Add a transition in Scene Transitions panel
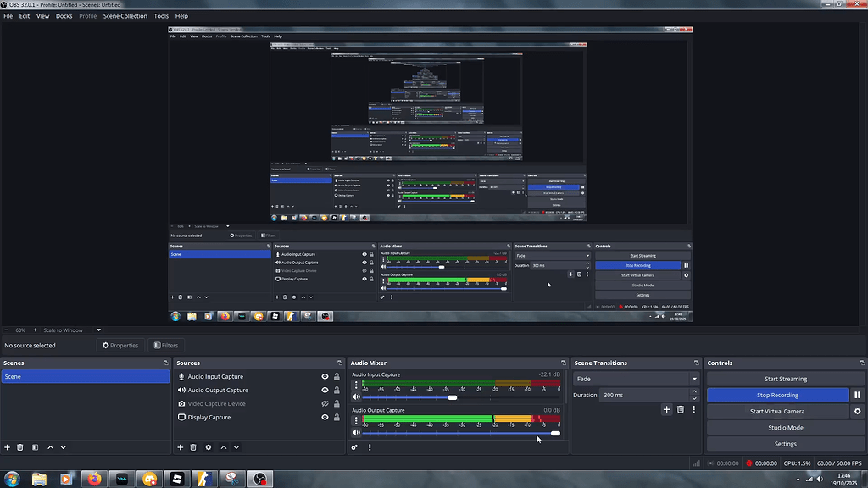Image resolution: width=868 pixels, height=488 pixels. click(666, 409)
